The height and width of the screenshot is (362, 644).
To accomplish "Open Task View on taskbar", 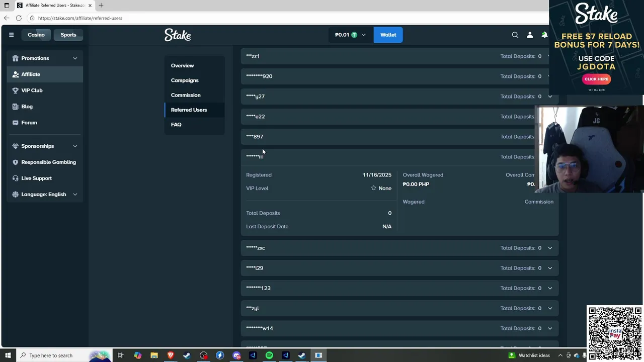I will coord(121,355).
